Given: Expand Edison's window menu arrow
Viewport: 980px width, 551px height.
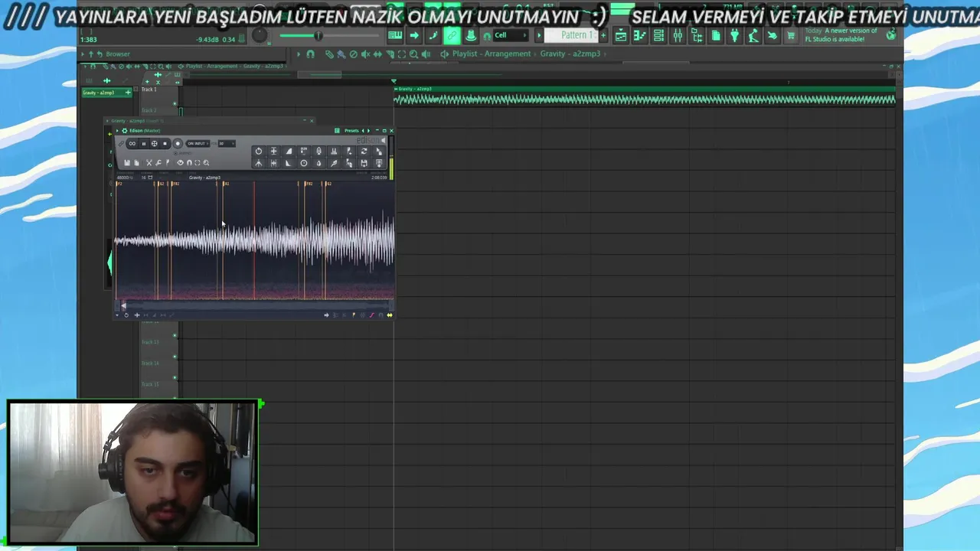Looking at the screenshot, I should pyautogui.click(x=117, y=131).
